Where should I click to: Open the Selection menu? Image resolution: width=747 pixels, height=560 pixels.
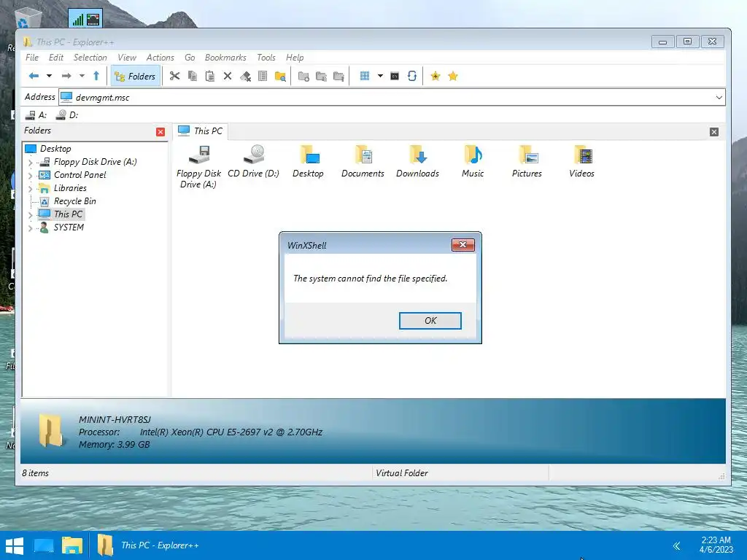[90, 58]
